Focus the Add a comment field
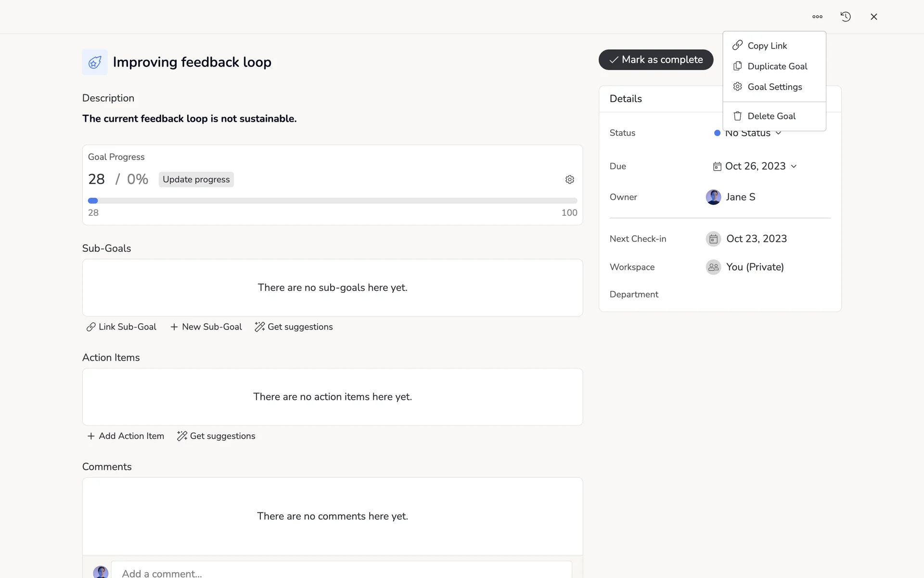The width and height of the screenshot is (924, 578). coord(341,573)
